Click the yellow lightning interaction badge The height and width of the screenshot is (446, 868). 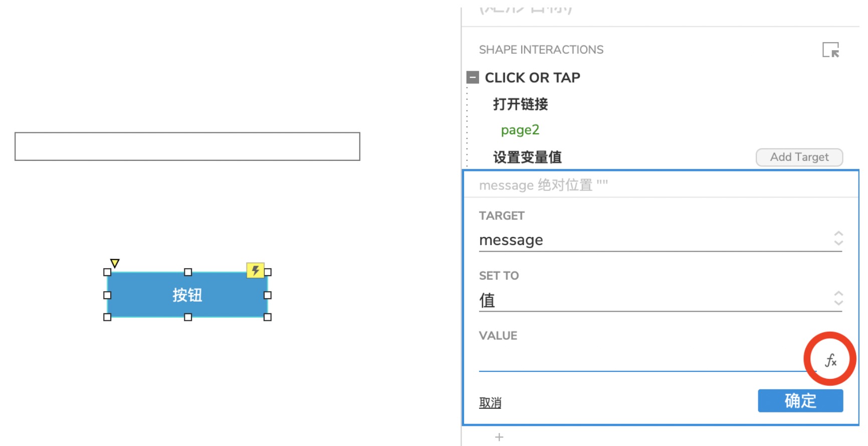click(x=255, y=271)
